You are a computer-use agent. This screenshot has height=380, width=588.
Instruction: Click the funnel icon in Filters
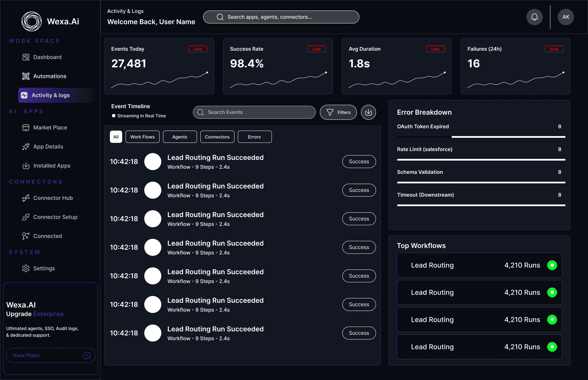coord(330,112)
